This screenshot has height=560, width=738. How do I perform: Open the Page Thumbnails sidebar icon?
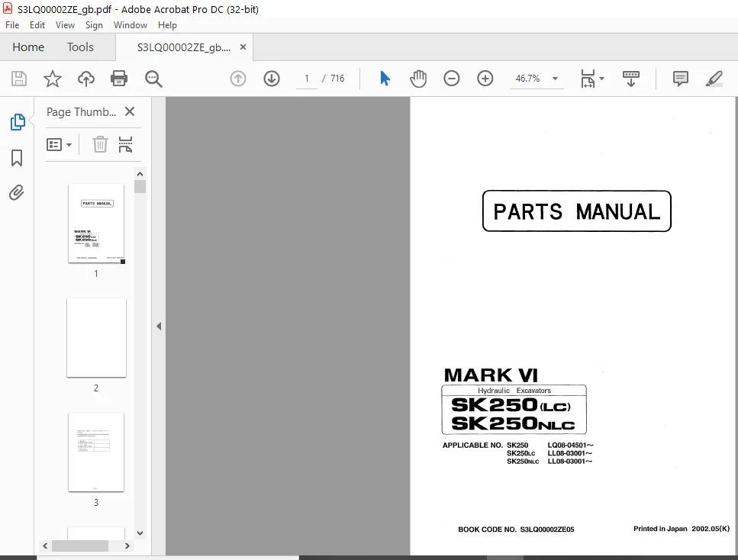click(18, 122)
